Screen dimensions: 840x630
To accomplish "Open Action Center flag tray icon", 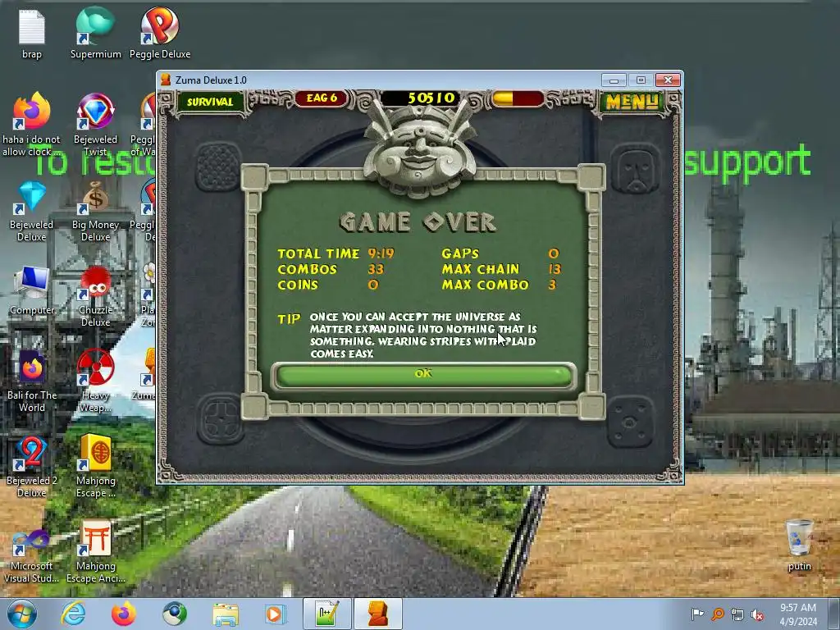I will pos(697,614).
